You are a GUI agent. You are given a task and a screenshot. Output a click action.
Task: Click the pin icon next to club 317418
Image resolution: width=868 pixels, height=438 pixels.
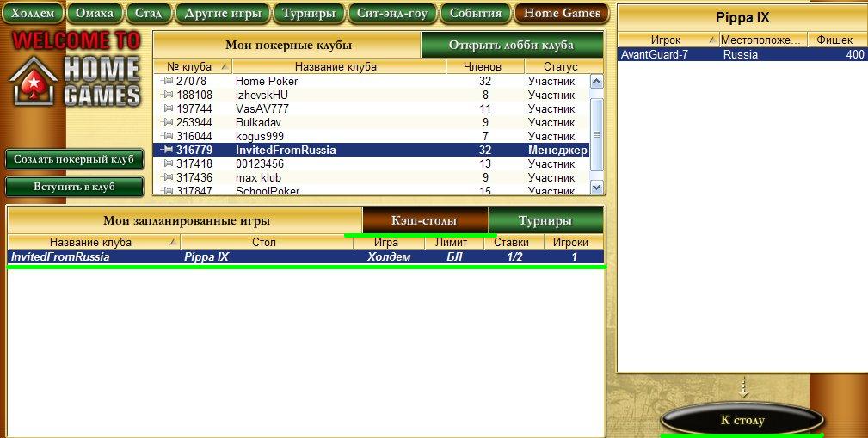coord(167,163)
